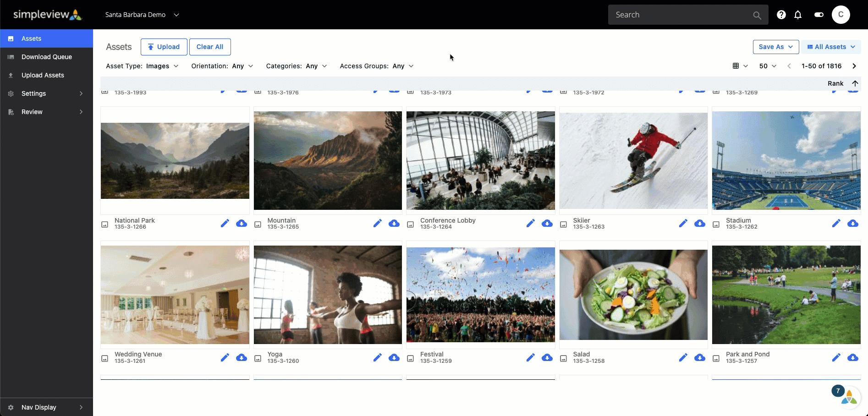Viewport: 868px width, 416px height.
Task: Click the Upload button
Action: pos(164,47)
